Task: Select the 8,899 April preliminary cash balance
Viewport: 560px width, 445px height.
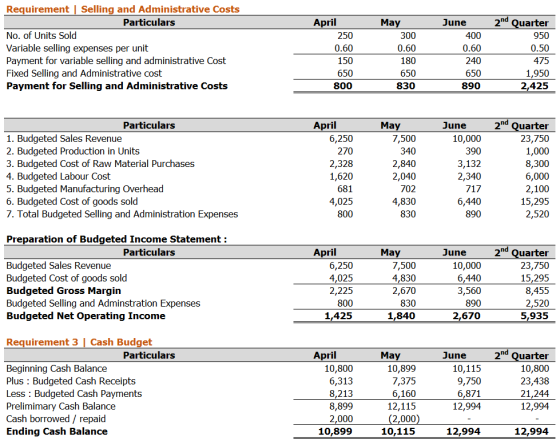Action: pos(341,406)
